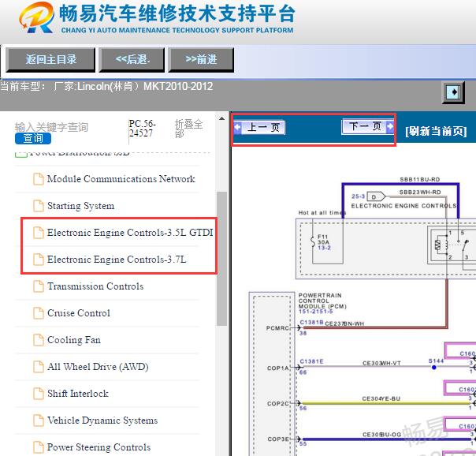Image resolution: width=476 pixels, height=456 pixels.
Task: Click document icon beside Cooling Fan
Action: [x=39, y=340]
